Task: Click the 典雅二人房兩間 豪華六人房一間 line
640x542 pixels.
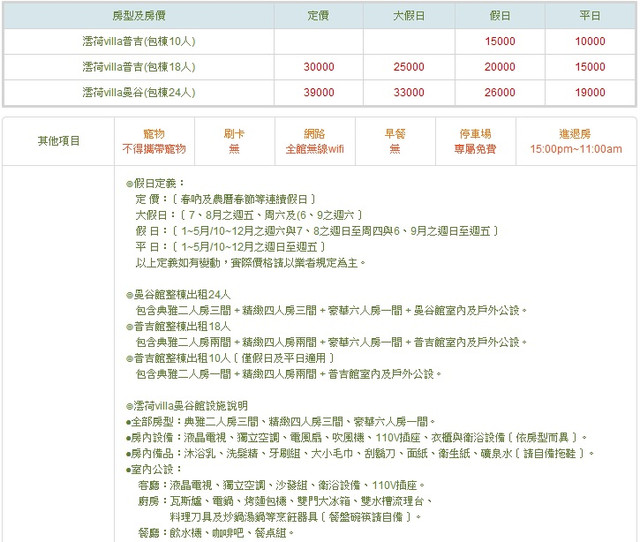Action: [x=331, y=342]
